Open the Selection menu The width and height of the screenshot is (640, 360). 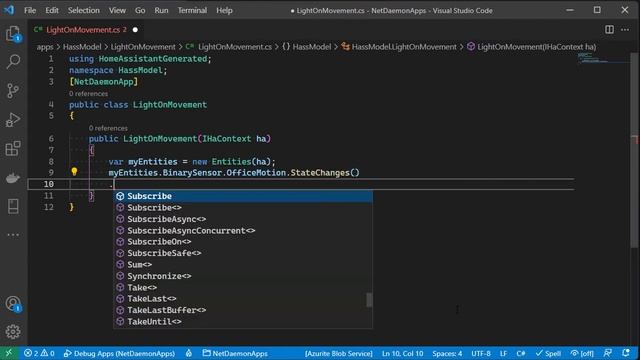coord(84,10)
